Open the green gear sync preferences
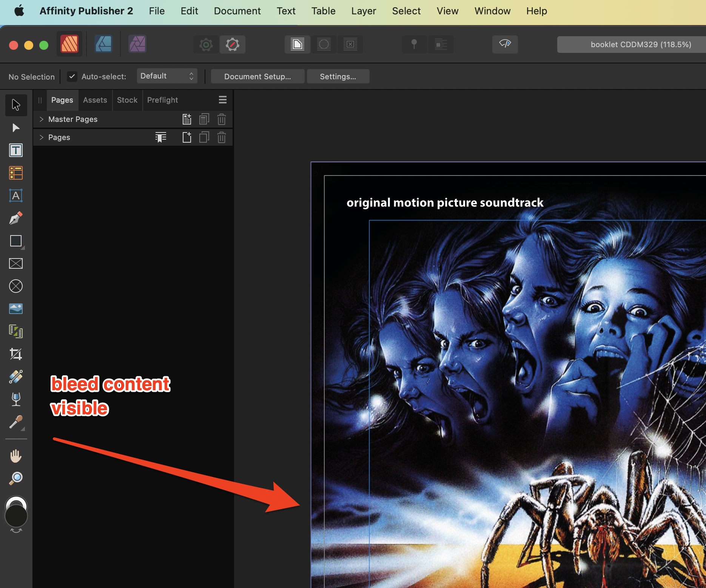Viewport: 706px width, 588px height. (x=206, y=45)
